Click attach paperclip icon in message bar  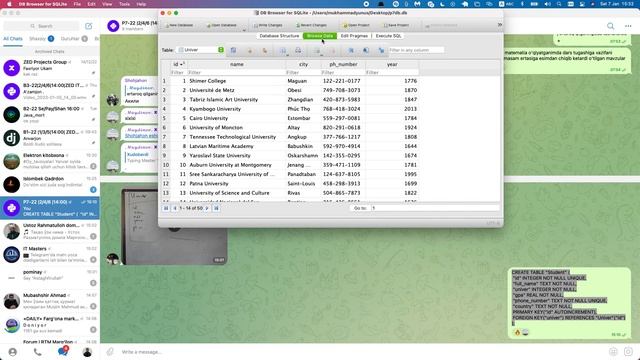tap(110, 351)
